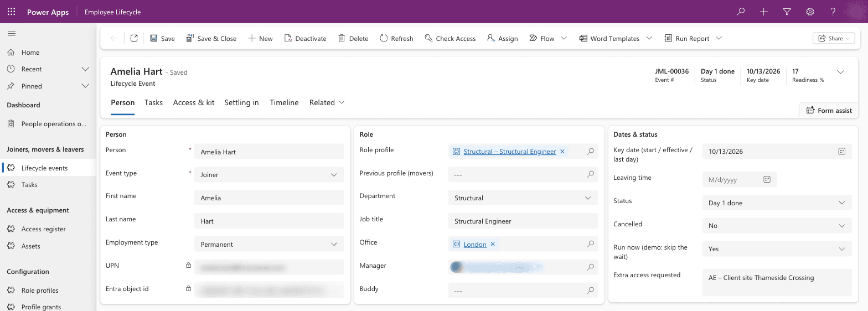Click Check Access
Screen dimensions: 868x311
point(450,38)
